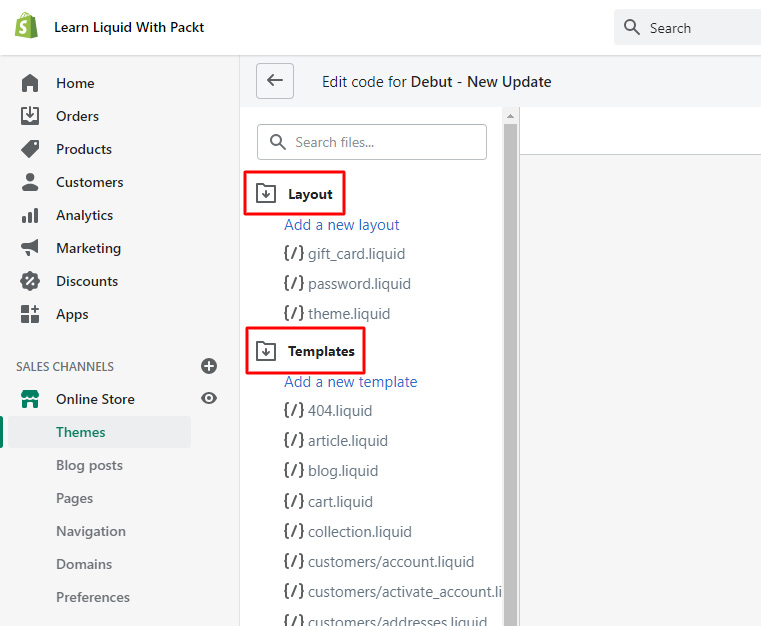
Task: Click the Home house icon
Action: click(30, 83)
